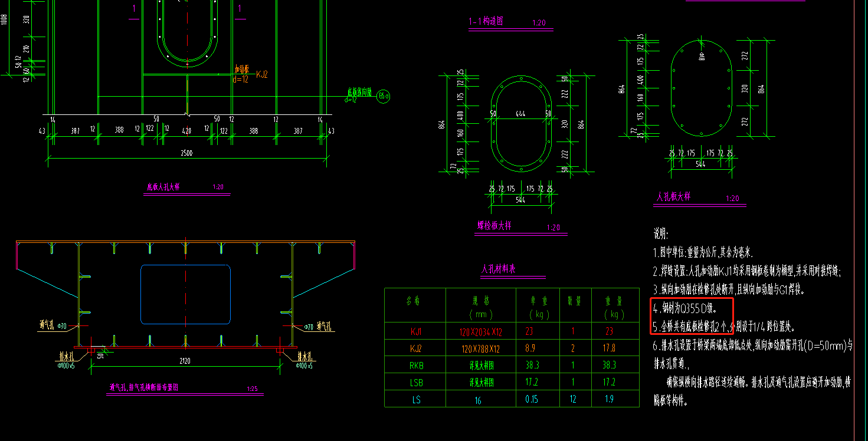Click the 'RKB' row name cell
The width and height of the screenshot is (868, 441).
pos(416,366)
